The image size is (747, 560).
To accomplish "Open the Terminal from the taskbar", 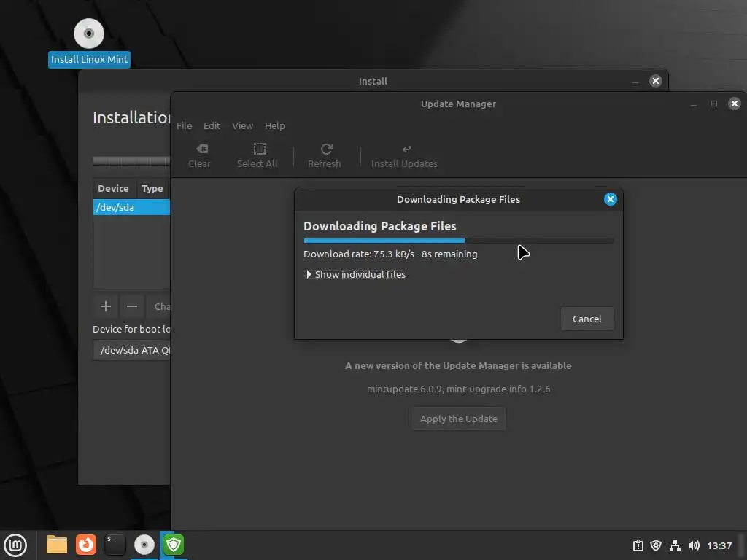I will pyautogui.click(x=115, y=545).
